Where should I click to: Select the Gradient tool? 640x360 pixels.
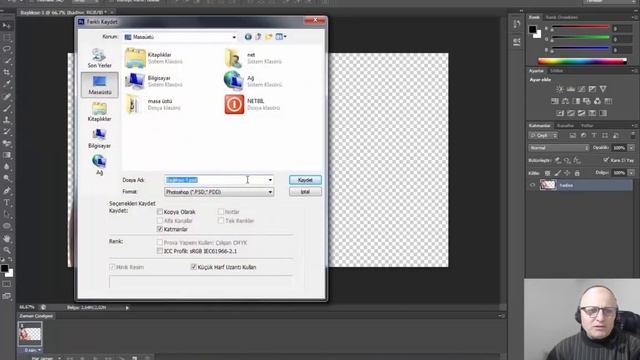tap(7, 155)
